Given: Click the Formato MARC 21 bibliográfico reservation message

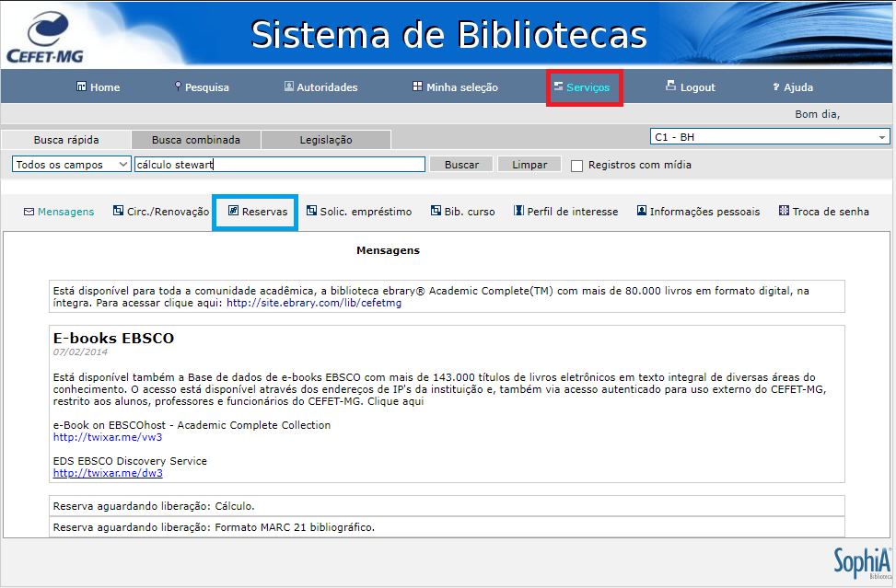Looking at the screenshot, I should coord(447,527).
